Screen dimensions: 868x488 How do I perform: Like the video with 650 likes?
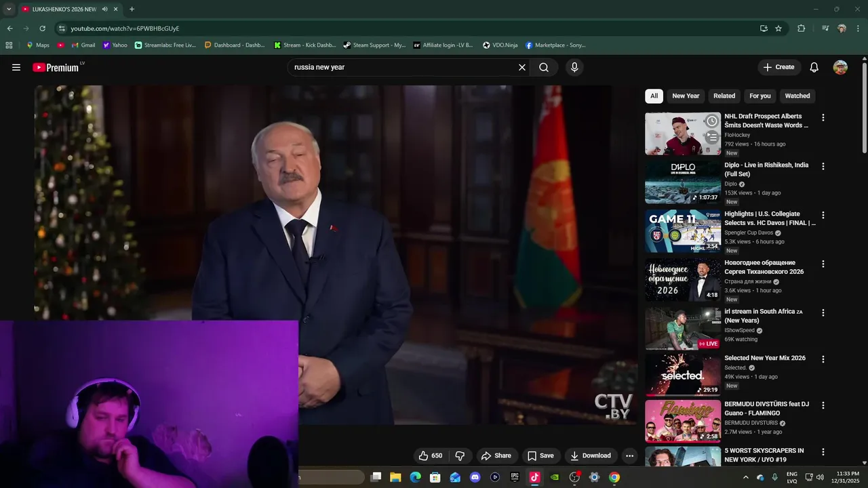point(430,455)
